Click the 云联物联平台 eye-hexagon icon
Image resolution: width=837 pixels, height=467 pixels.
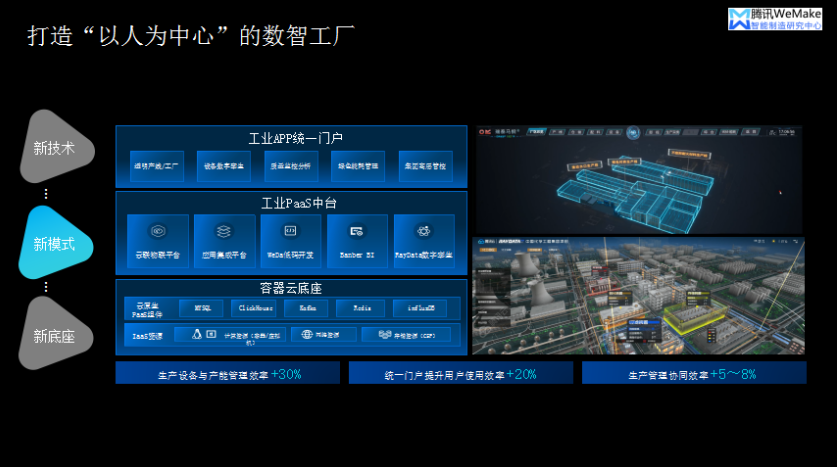click(158, 231)
